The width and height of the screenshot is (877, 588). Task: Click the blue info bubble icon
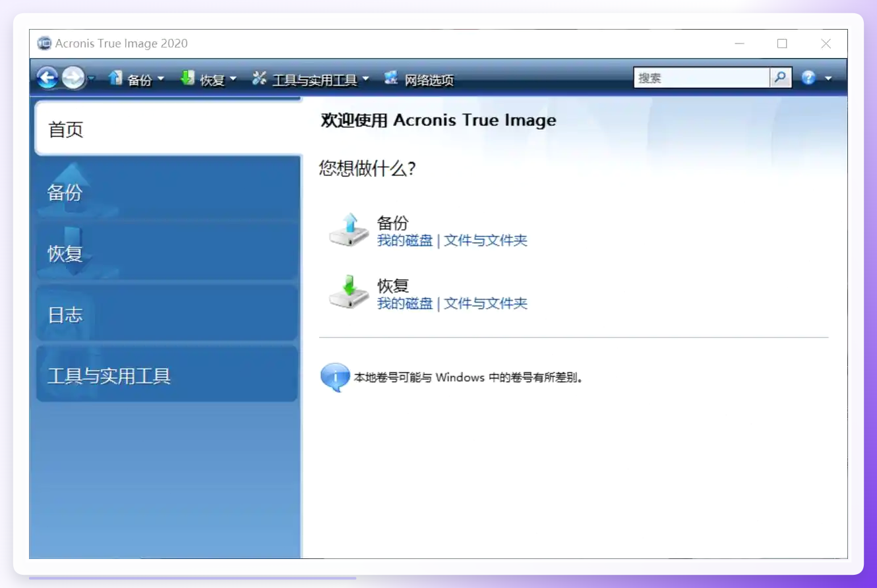[334, 377]
